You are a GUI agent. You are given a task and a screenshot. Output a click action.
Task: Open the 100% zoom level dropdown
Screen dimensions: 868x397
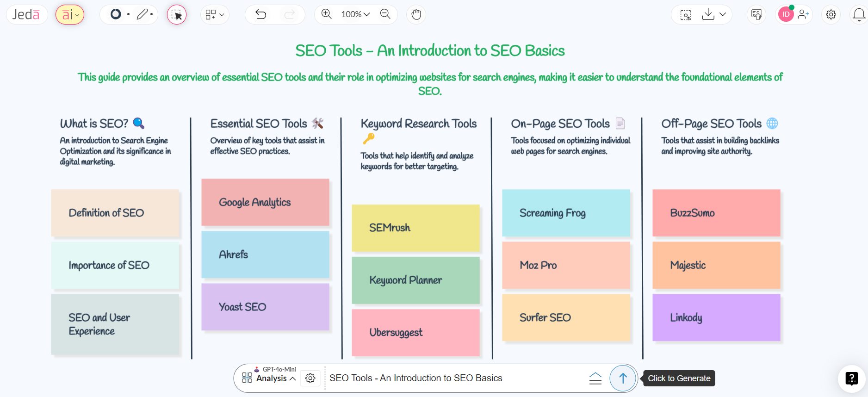click(355, 14)
